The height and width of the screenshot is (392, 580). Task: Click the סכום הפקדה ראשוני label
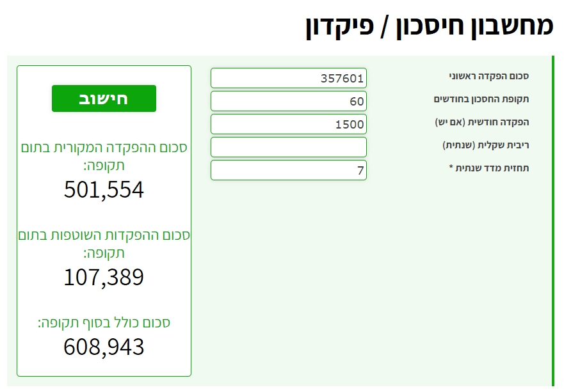click(x=488, y=77)
